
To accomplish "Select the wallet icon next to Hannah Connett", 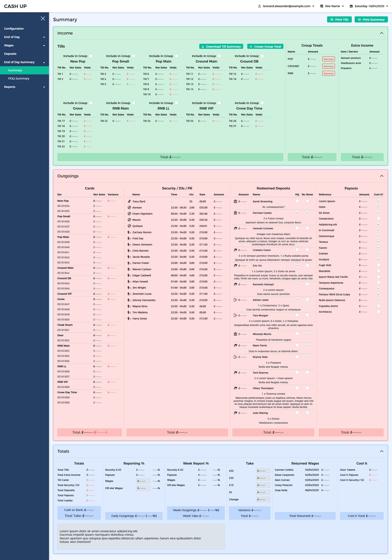I will [x=235, y=228].
